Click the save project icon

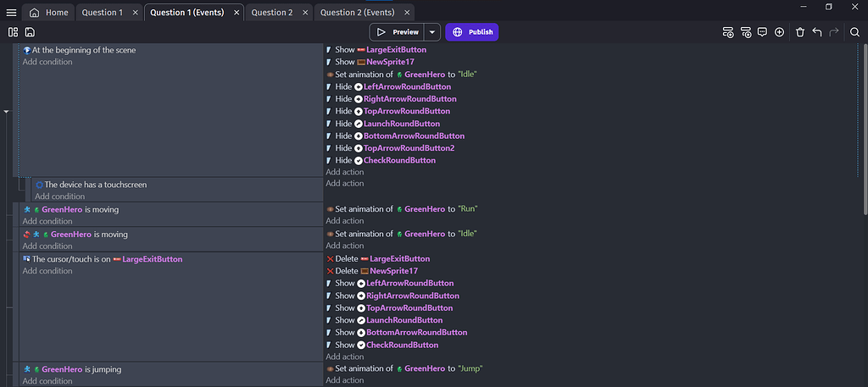pos(30,32)
